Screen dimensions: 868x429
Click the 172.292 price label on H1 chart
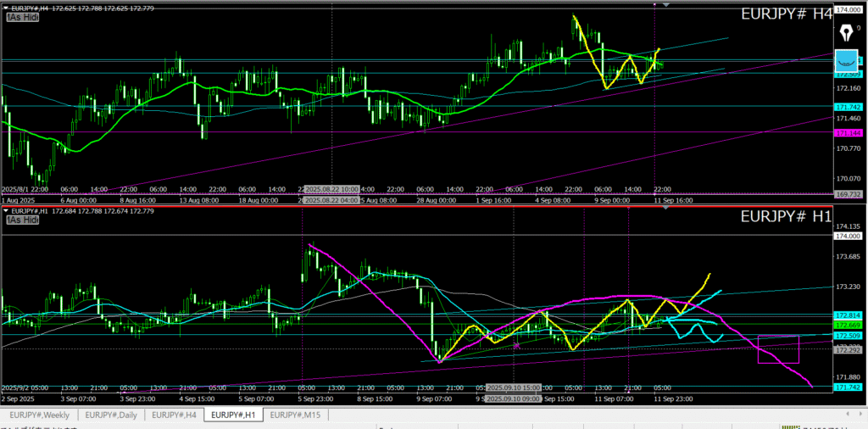pyautogui.click(x=847, y=349)
